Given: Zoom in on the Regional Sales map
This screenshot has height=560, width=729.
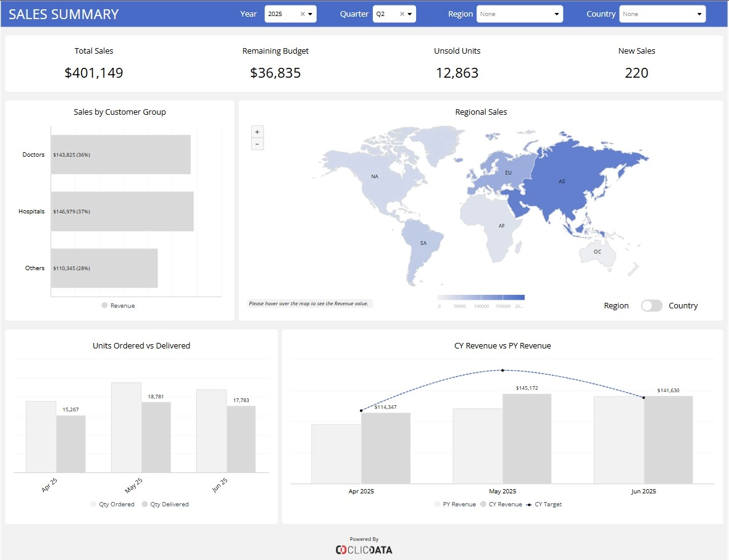Looking at the screenshot, I should 257,131.
